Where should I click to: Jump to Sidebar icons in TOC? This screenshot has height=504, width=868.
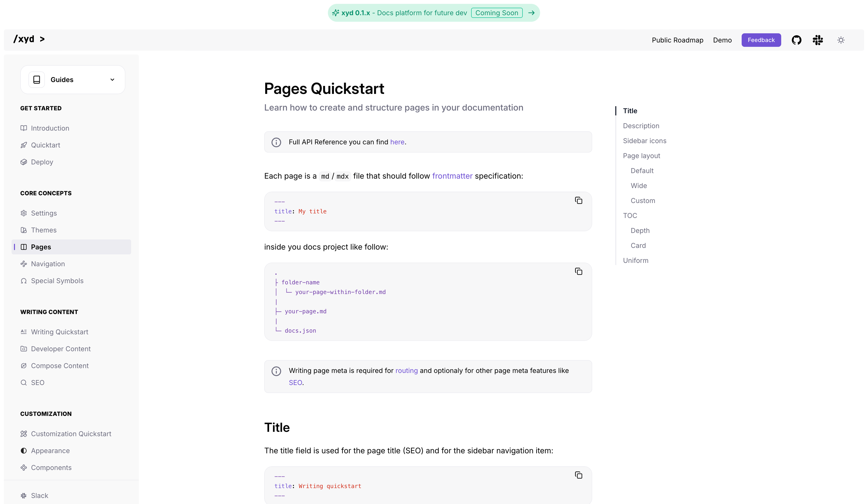(x=644, y=141)
